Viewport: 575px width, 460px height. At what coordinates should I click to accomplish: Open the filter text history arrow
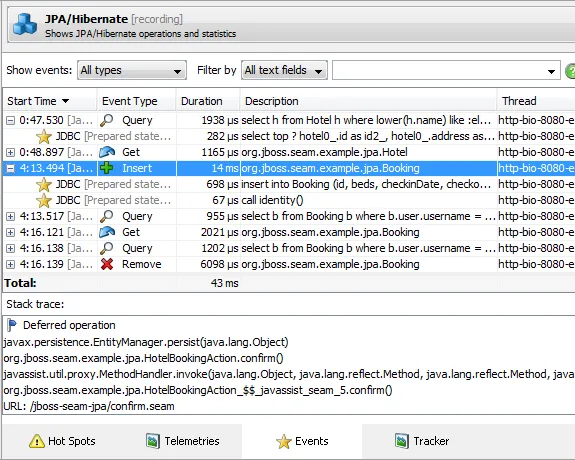coord(551,72)
